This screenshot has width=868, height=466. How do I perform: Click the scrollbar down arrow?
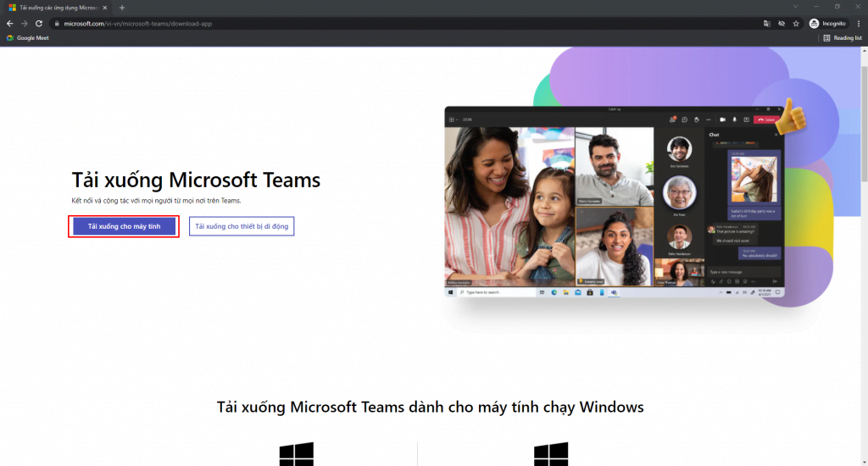click(864, 462)
